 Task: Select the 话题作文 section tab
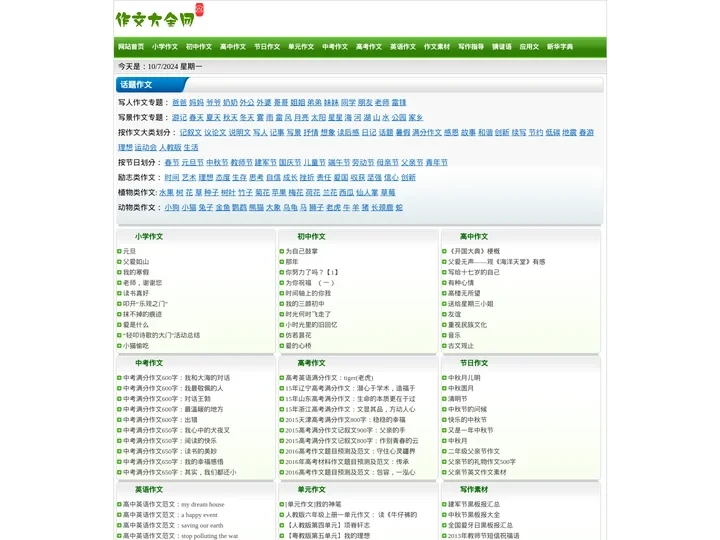[136, 84]
